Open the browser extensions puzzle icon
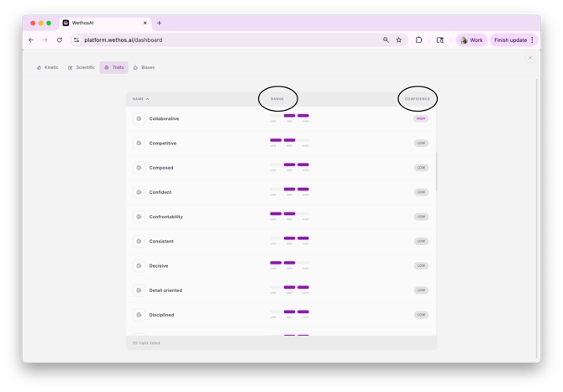Image resolution: width=563 pixels, height=392 pixels. (418, 40)
